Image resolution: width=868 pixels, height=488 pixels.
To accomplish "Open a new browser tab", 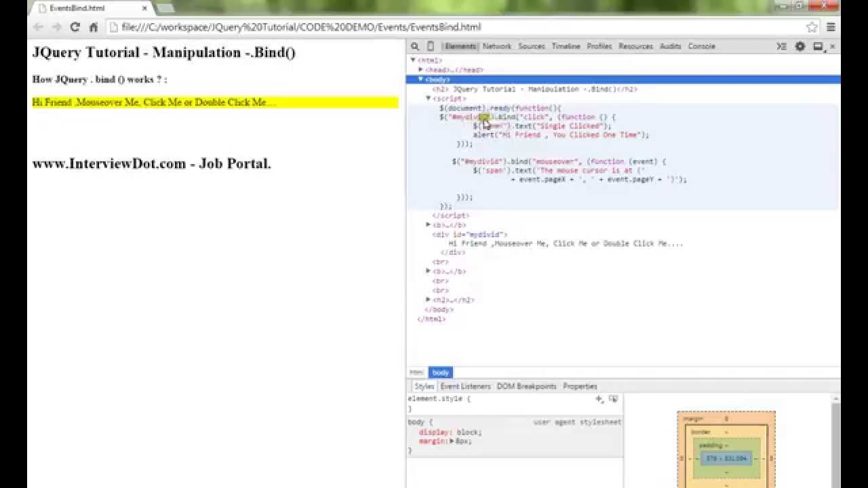I will coord(165,8).
